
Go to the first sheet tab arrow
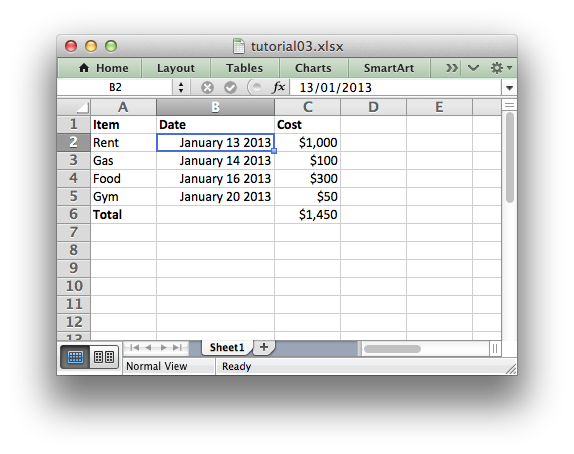[134, 347]
